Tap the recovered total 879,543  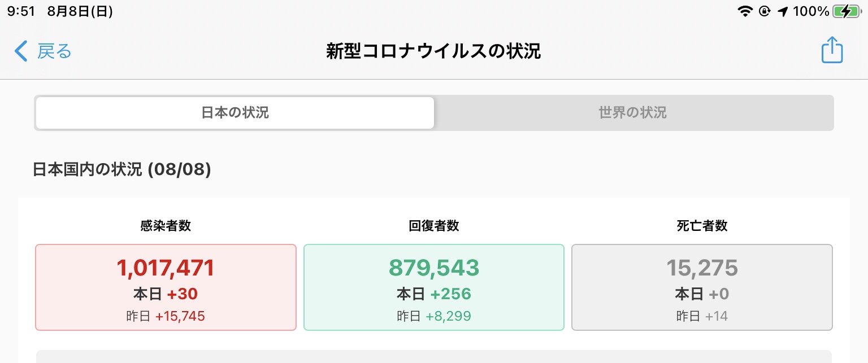click(434, 268)
